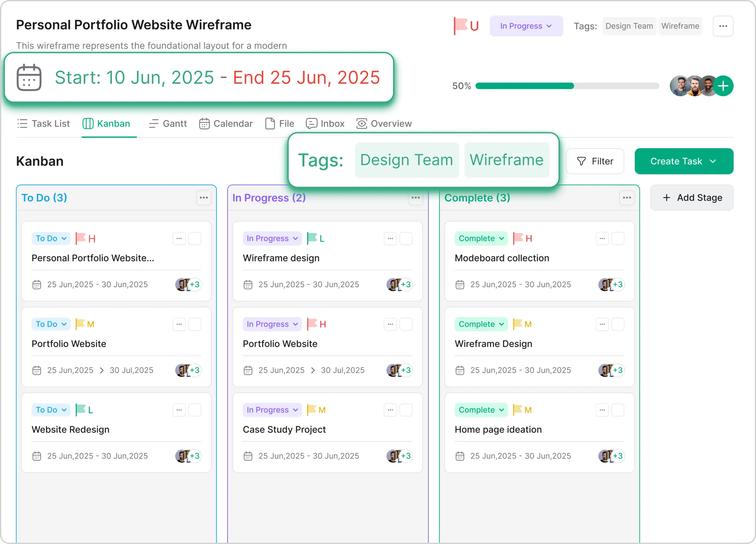
Task: Open the three-dot menu on the To Do column
Action: coord(204,197)
